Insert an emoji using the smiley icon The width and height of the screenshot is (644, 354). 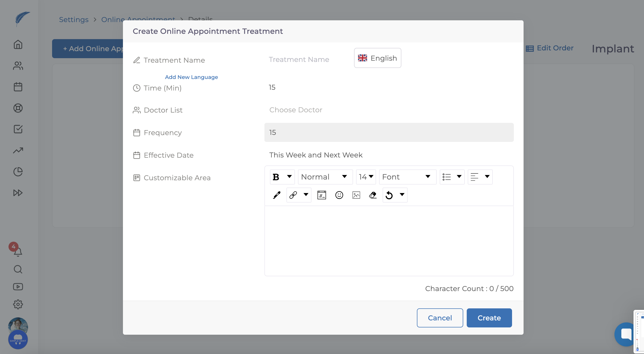[x=339, y=195]
